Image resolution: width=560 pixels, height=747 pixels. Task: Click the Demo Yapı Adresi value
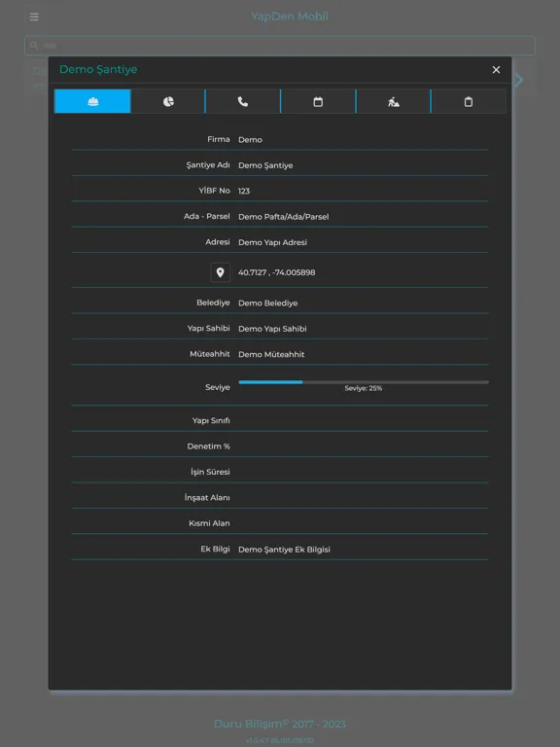click(x=272, y=242)
